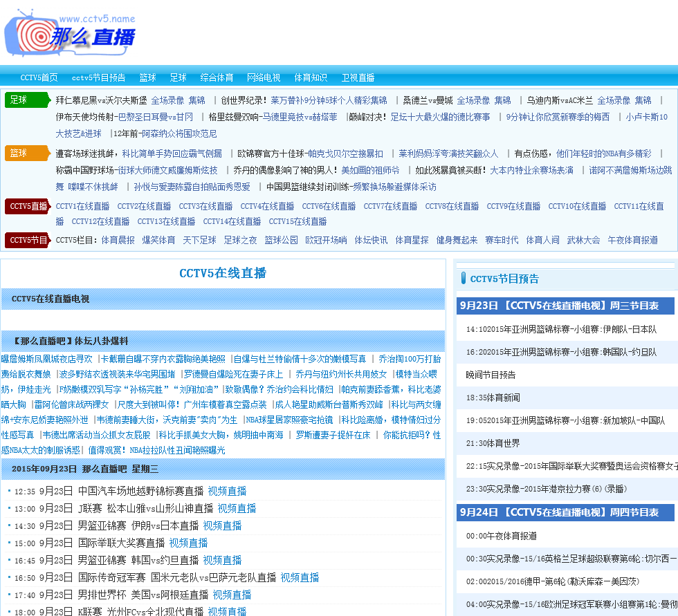Open CCTV5首页 in the navigation bar

(39, 77)
